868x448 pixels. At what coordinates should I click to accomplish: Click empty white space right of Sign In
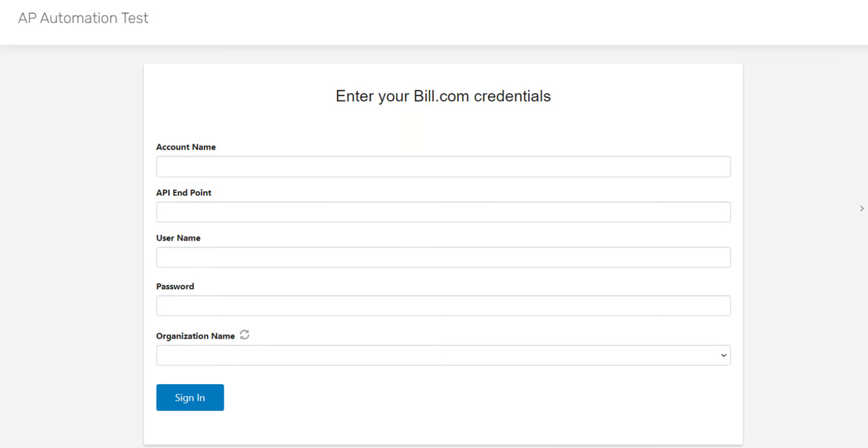click(457, 398)
